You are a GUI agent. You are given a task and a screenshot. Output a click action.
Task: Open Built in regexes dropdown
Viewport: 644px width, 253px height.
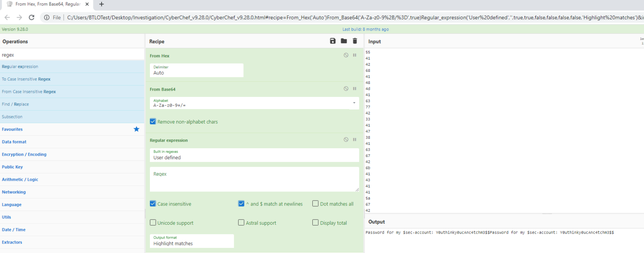click(254, 155)
